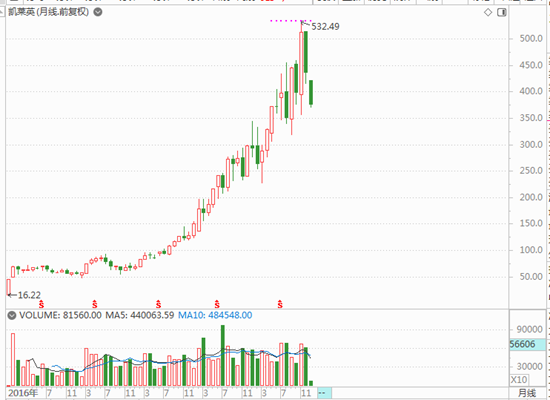Viewport: 550px width, 400px height.
Task: Click the 50.00 price axis label
Action: (531, 277)
